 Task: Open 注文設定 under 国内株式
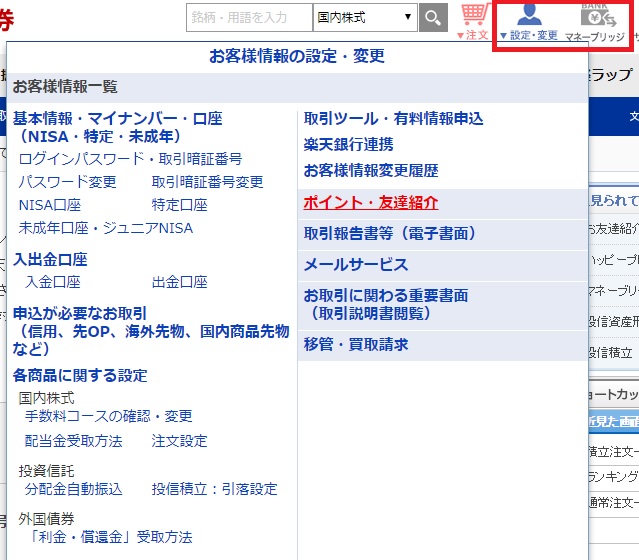point(179,441)
